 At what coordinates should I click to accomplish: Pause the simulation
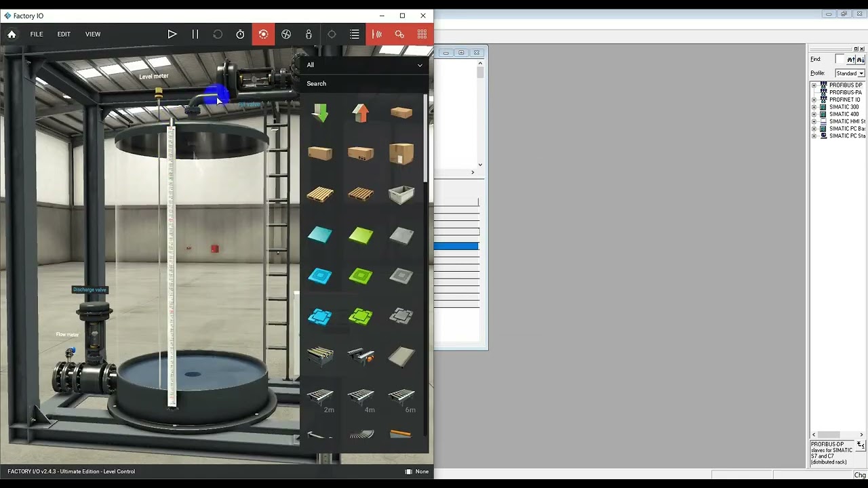point(195,34)
